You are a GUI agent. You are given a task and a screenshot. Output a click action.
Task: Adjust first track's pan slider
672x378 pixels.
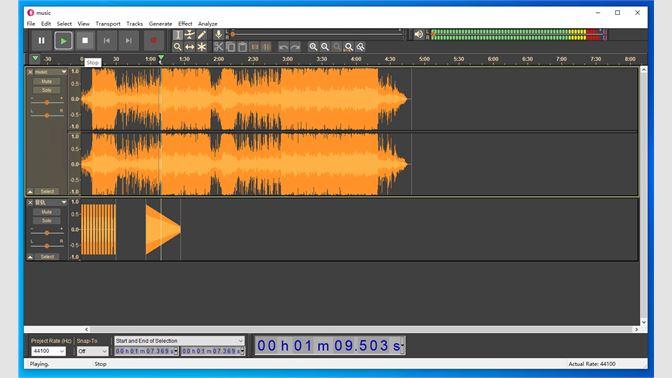[x=47, y=115]
